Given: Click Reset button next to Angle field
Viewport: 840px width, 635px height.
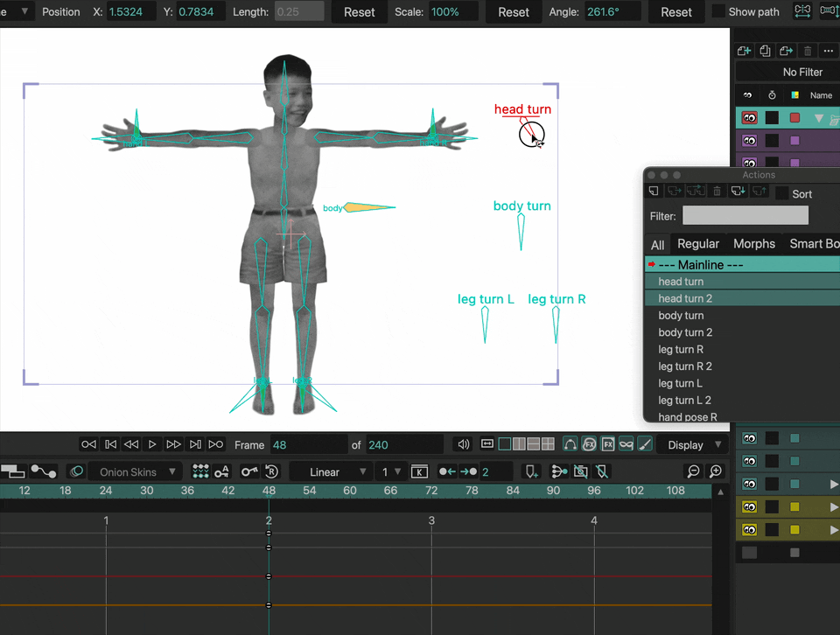Looking at the screenshot, I should tap(676, 11).
